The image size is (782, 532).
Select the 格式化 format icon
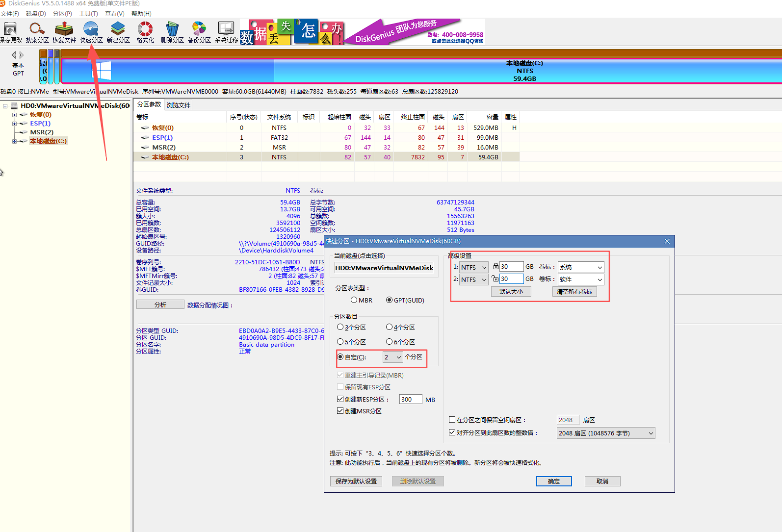click(145, 32)
